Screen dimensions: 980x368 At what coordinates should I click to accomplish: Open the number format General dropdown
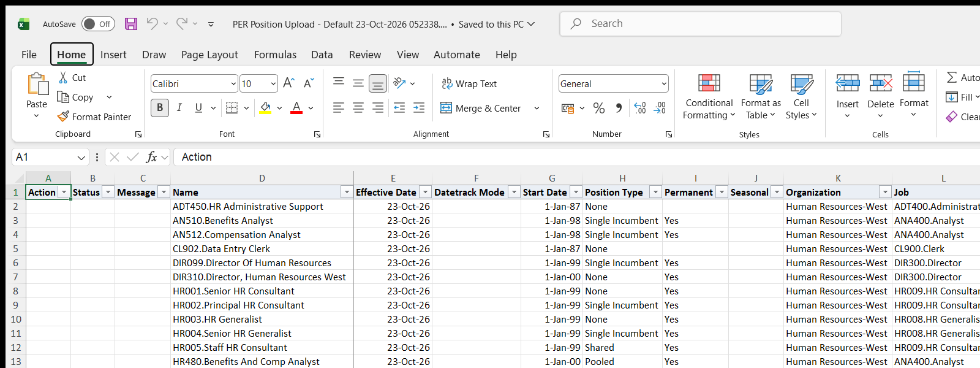click(664, 83)
